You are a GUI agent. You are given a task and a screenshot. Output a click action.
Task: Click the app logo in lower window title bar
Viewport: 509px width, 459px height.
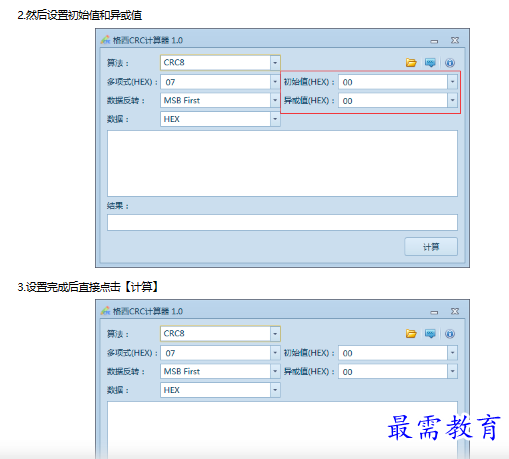tap(105, 311)
